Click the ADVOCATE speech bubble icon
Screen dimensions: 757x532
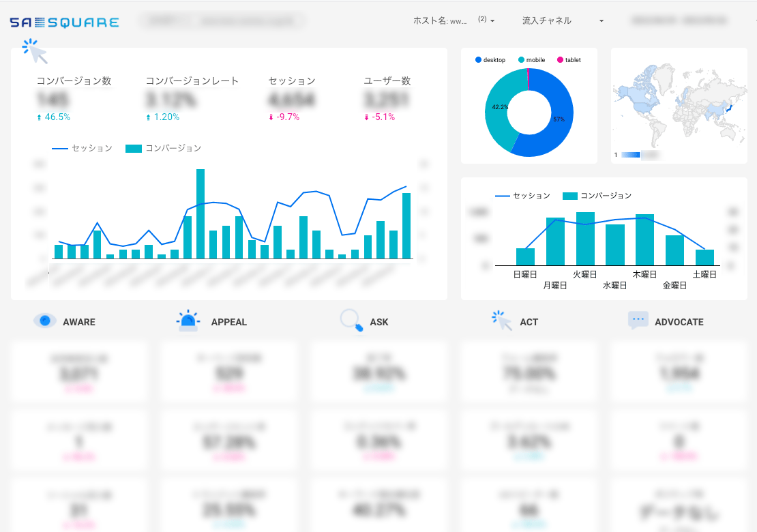coord(638,320)
